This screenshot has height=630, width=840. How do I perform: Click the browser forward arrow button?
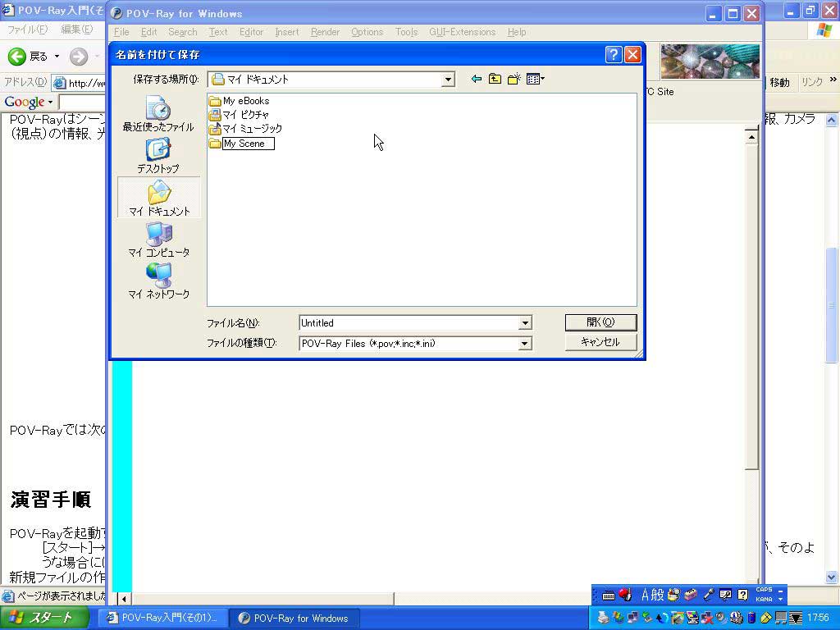pyautogui.click(x=79, y=57)
